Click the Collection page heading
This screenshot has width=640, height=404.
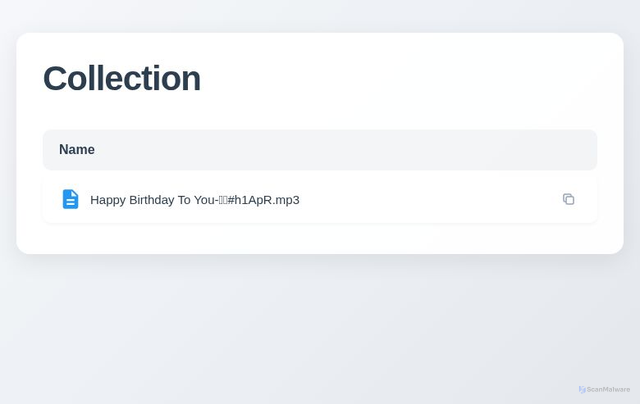coord(121,78)
